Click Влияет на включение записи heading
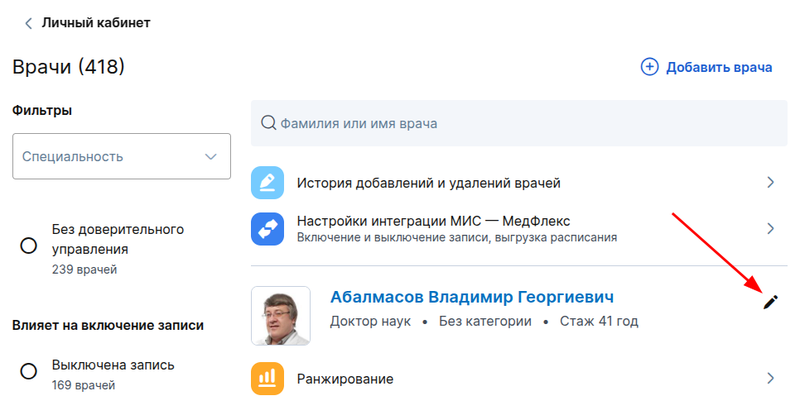Screen dimensions: 800x415 pos(108,325)
